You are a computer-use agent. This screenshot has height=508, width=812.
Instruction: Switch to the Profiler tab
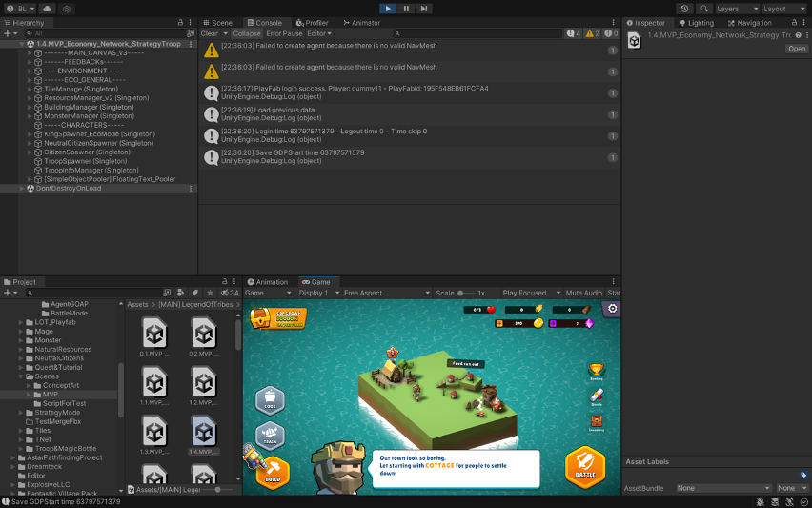point(312,23)
